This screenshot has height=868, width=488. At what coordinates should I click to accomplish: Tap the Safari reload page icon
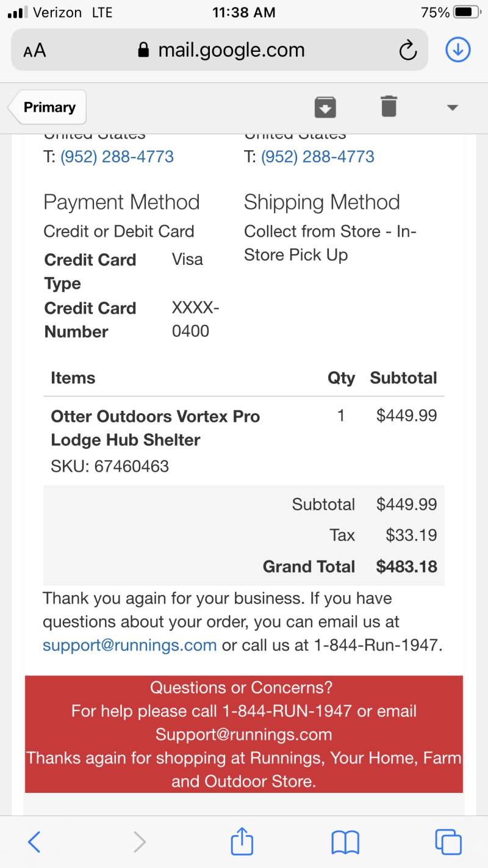click(407, 51)
